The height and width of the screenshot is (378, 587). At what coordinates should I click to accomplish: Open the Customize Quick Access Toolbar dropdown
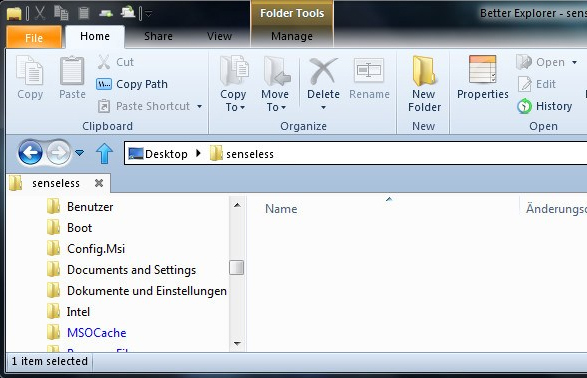(149, 14)
